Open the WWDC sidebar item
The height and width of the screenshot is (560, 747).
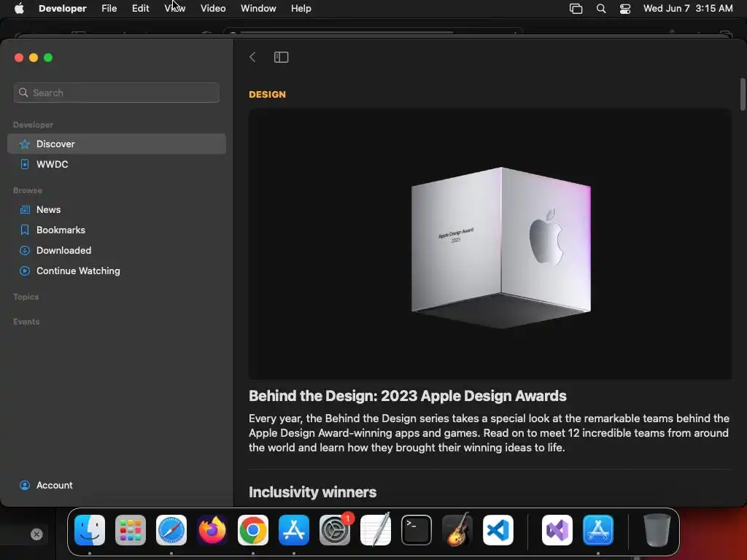click(x=117, y=164)
